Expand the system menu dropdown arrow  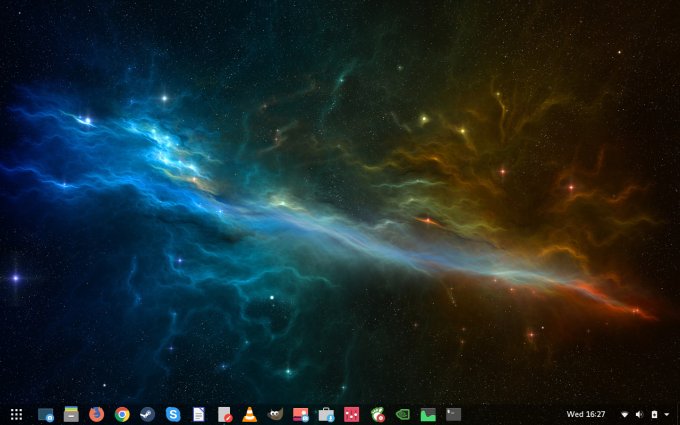pyautogui.click(x=667, y=414)
